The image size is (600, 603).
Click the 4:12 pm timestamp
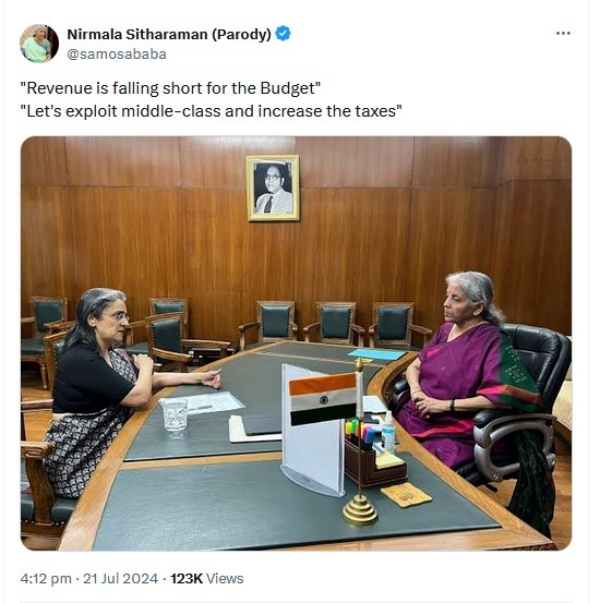click(x=46, y=578)
